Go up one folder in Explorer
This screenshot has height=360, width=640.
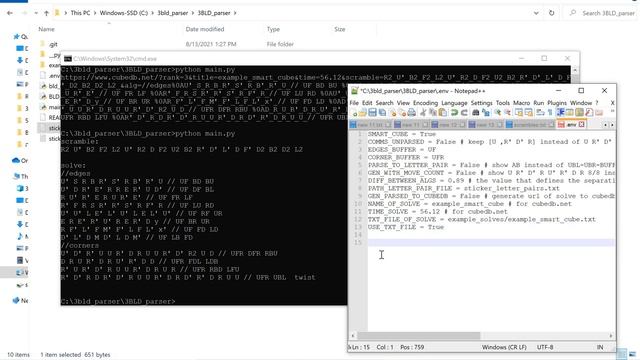tap(46, 13)
